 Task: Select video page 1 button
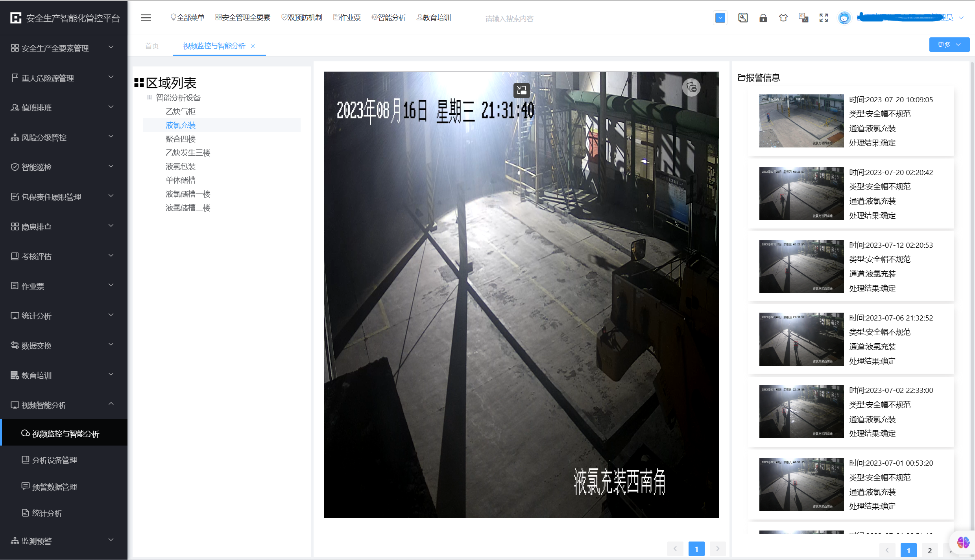(x=696, y=549)
